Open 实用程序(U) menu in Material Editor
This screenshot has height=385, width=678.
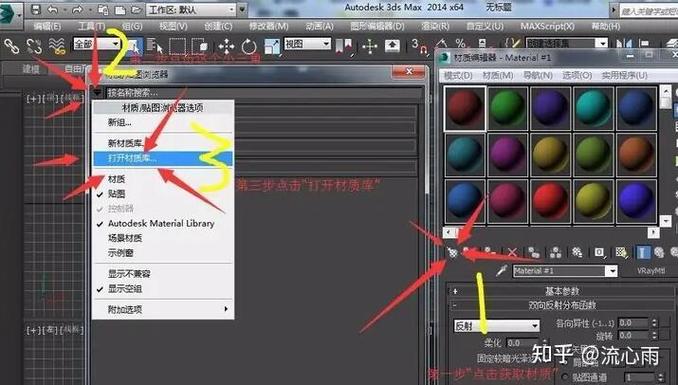tap(624, 75)
